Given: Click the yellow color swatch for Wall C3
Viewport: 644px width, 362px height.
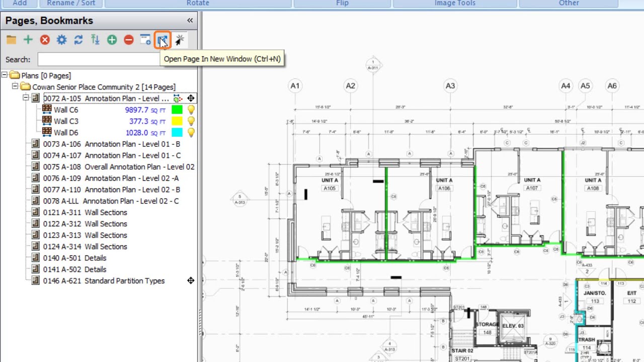Looking at the screenshot, I should point(177,121).
